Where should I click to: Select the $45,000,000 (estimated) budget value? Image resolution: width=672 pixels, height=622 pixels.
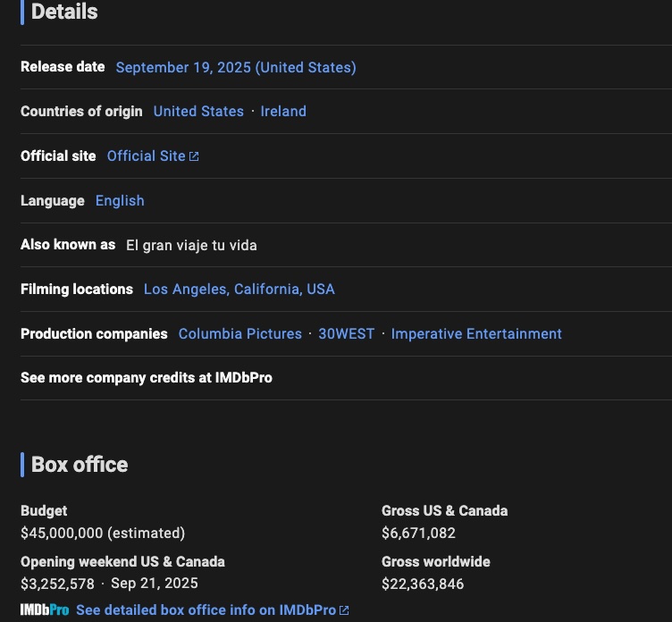pyautogui.click(x=103, y=534)
